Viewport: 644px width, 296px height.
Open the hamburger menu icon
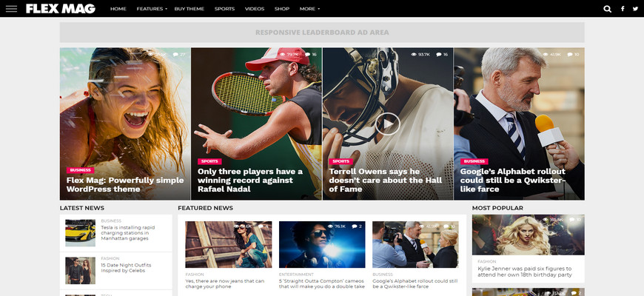pos(12,9)
